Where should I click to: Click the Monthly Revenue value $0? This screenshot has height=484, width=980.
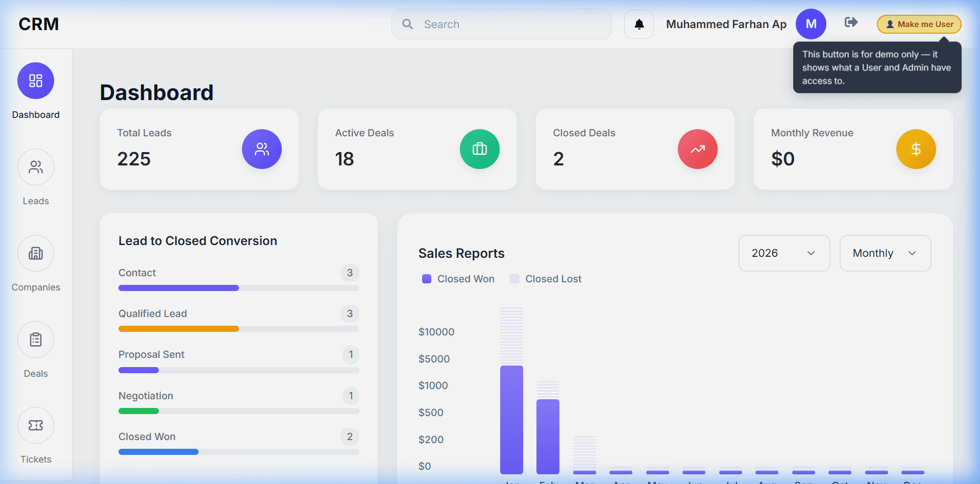click(783, 159)
